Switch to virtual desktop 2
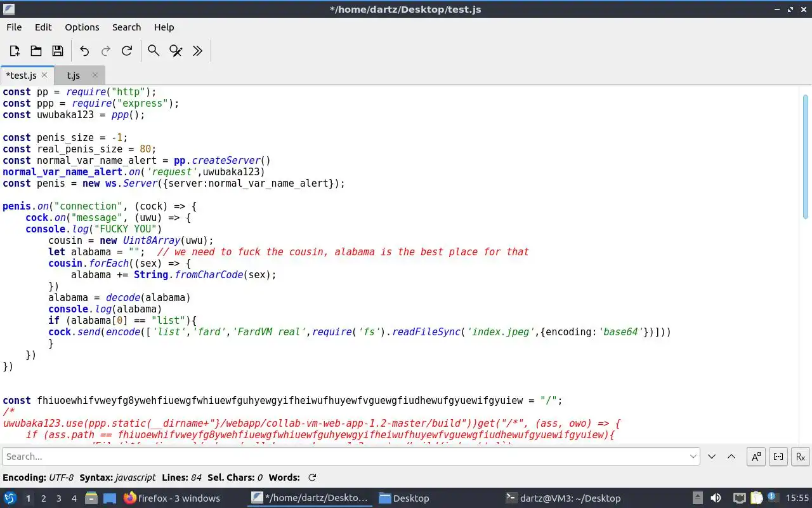This screenshot has height=508, width=812. [x=43, y=498]
